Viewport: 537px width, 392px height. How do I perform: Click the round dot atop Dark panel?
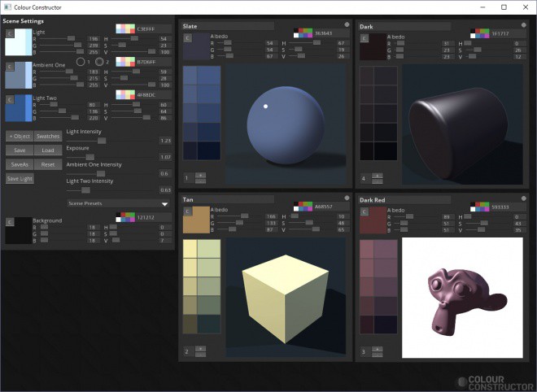(523, 24)
